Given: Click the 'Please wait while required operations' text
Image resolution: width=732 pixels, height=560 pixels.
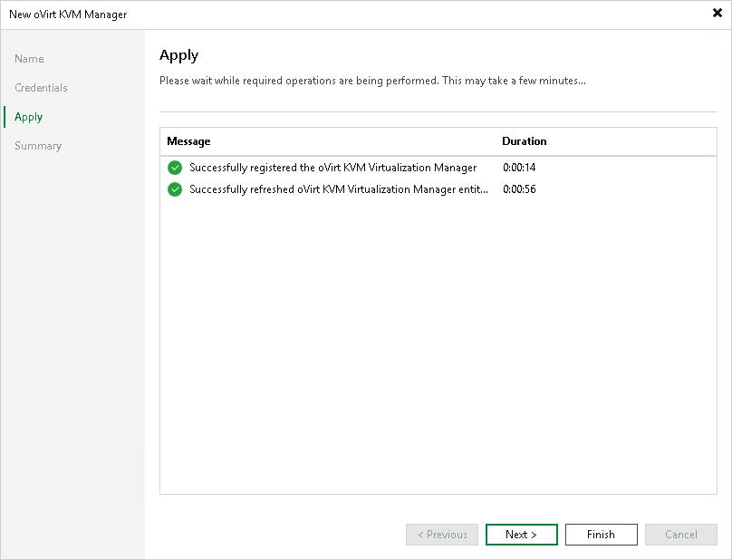Looking at the screenshot, I should (372, 81).
